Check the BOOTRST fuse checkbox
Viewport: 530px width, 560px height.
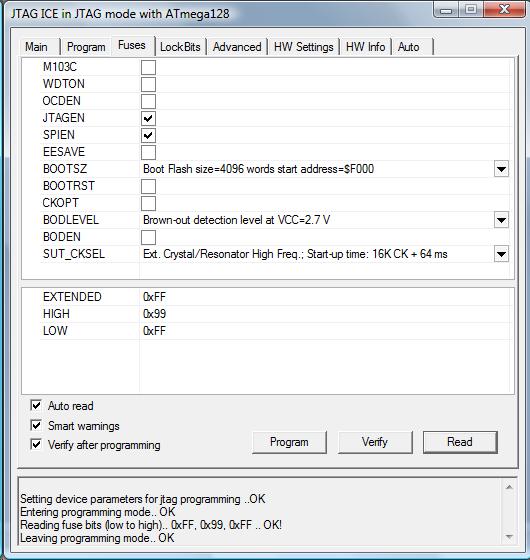click(148, 186)
